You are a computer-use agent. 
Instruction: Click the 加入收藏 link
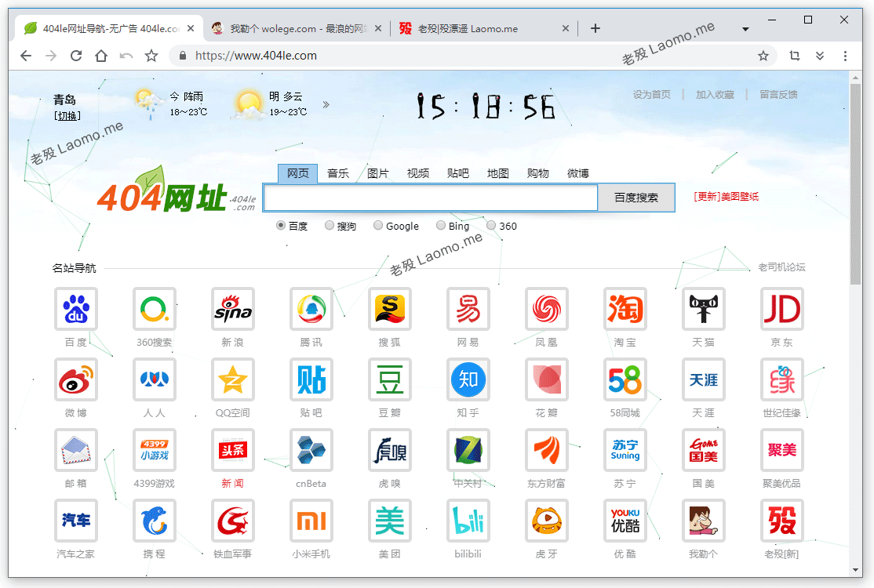point(715,95)
